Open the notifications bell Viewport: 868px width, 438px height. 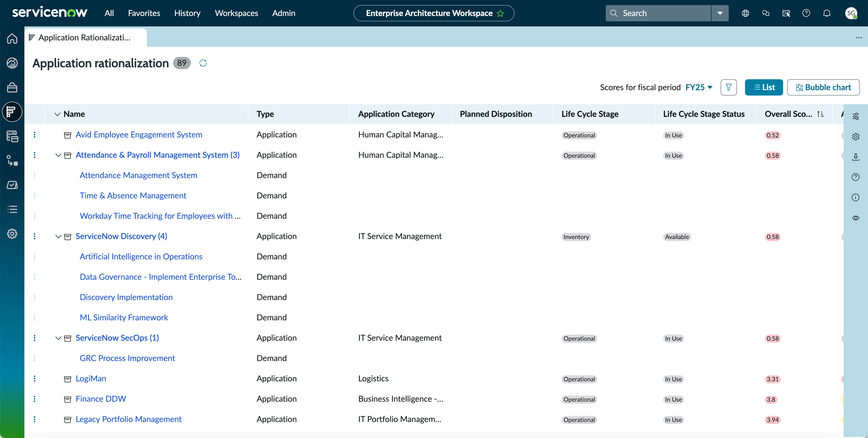827,13
